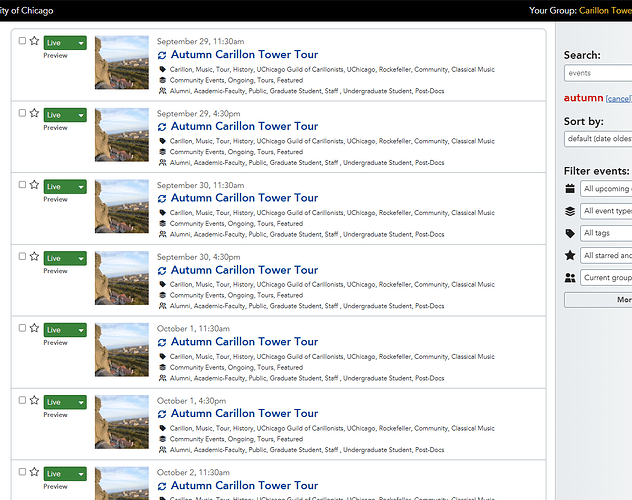Open Live status dropdown for September 30, 4:30pm
The height and width of the screenshot is (500, 632).
pyautogui.click(x=65, y=258)
